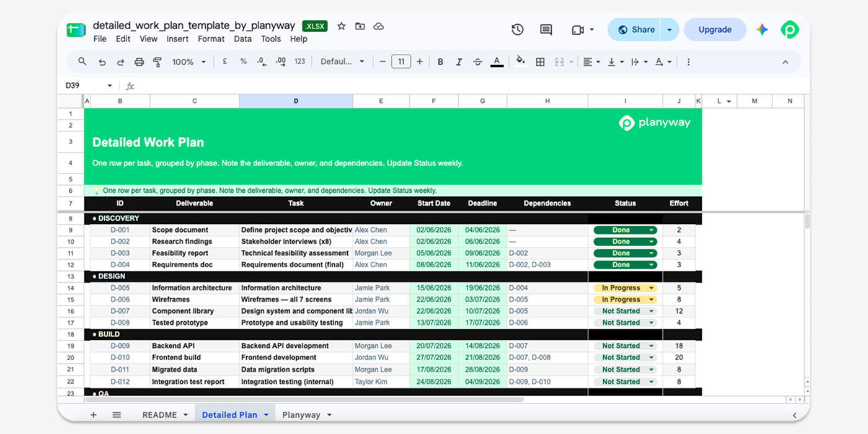
Task: Open the text color picker
Action: point(497,62)
